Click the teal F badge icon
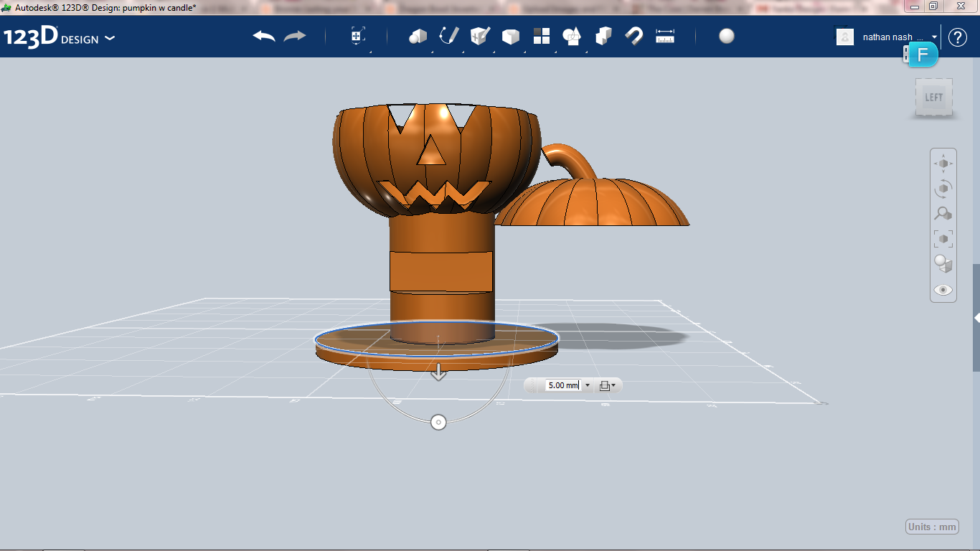This screenshot has height=551, width=980. click(x=923, y=55)
